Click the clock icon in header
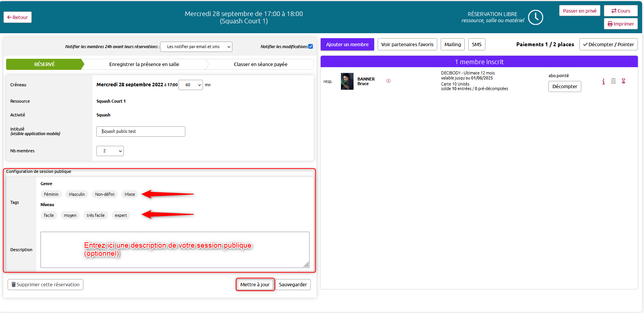 coord(535,17)
